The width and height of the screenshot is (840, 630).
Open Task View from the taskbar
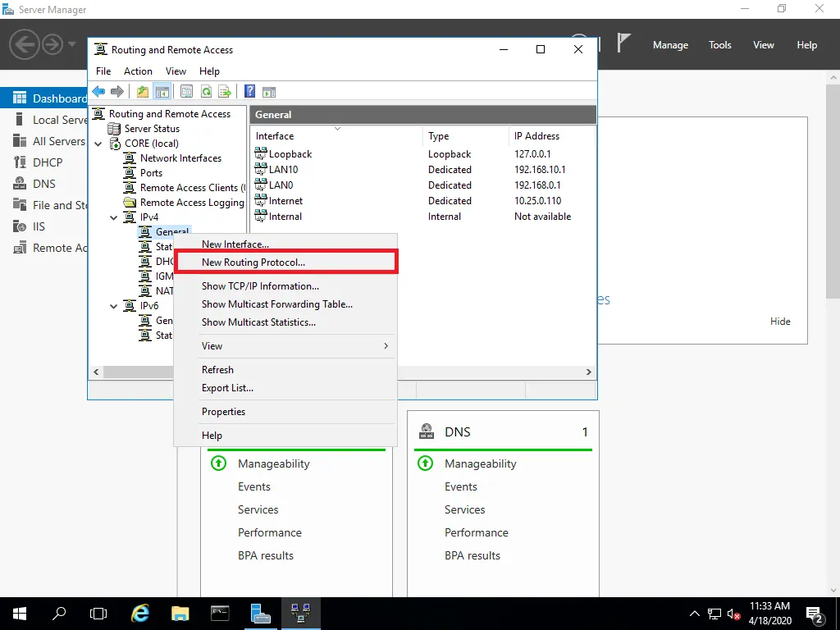pos(98,614)
